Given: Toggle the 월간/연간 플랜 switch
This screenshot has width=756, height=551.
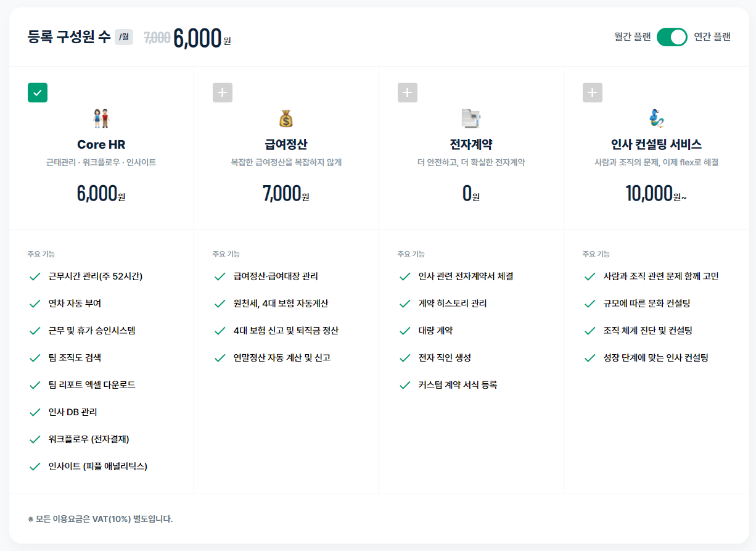Looking at the screenshot, I should click(672, 37).
